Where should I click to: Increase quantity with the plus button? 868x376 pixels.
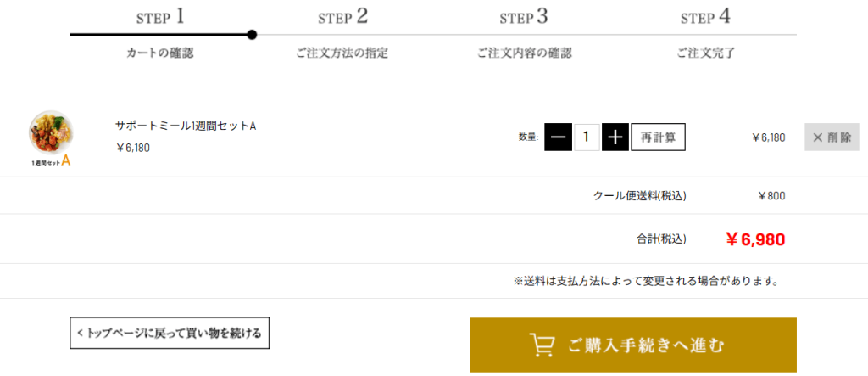[615, 137]
